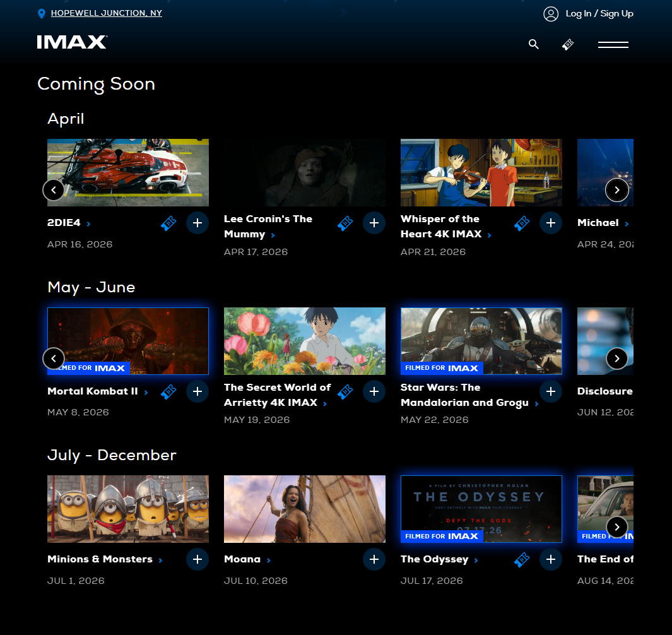This screenshot has width=672, height=635.
Task: Add Lee Cronin's The Mummy to watchlist
Action: (x=374, y=223)
